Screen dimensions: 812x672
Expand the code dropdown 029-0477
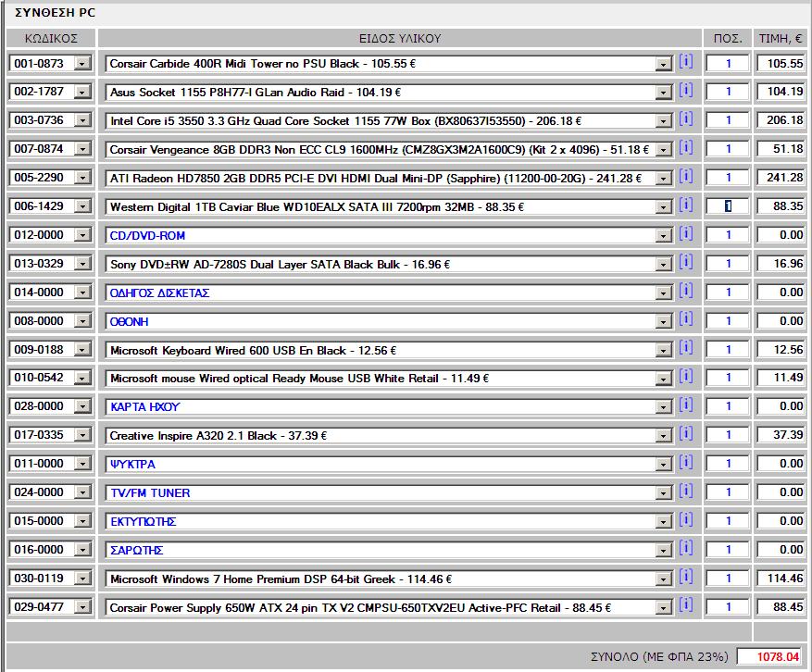pyautogui.click(x=81, y=607)
